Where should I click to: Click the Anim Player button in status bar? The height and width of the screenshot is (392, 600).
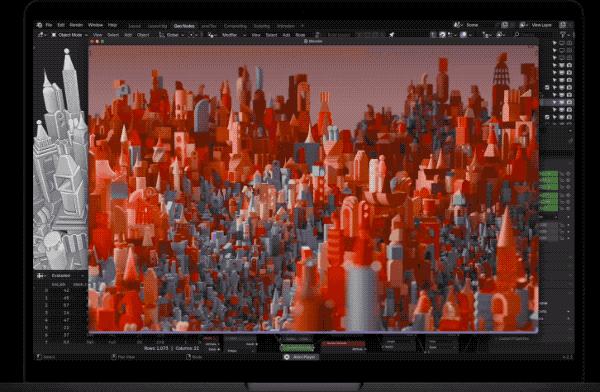click(301, 357)
